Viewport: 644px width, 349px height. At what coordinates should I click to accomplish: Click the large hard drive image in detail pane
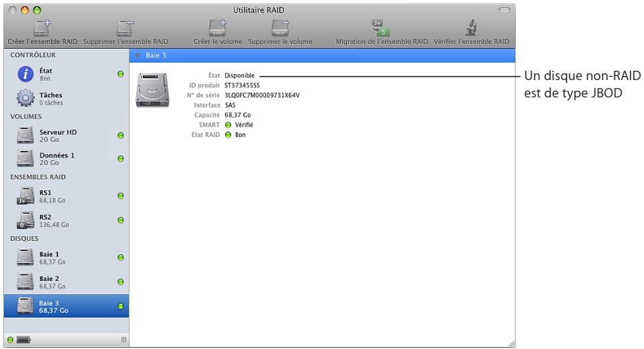pyautogui.click(x=152, y=90)
